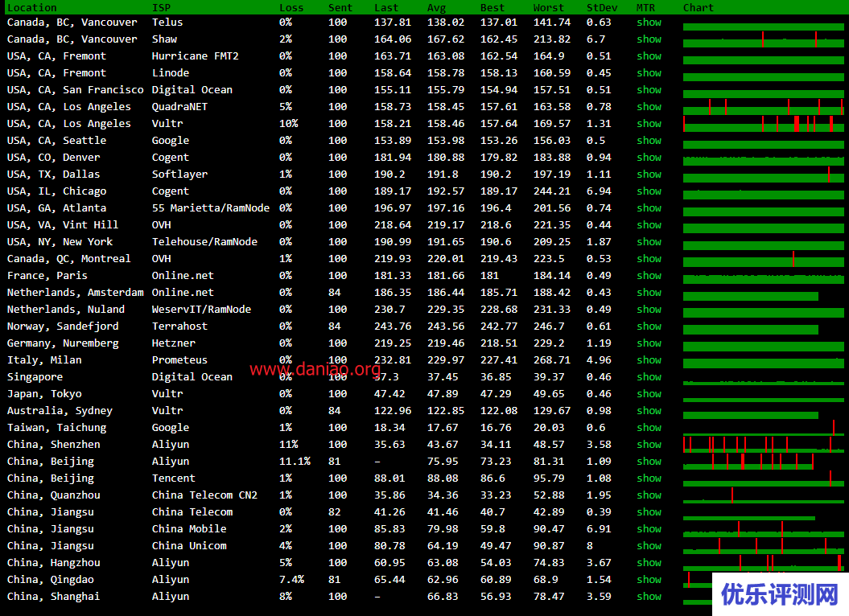Viewport: 849px width, 616px height.
Task: Click the Worst column header
Action: coord(549,7)
